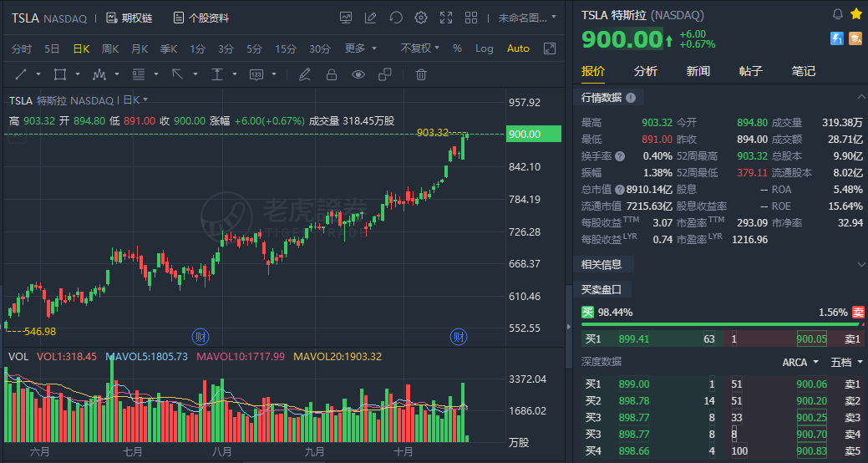Switch to the 新闻 tab
This screenshot has width=868, height=463.
pos(698,71)
